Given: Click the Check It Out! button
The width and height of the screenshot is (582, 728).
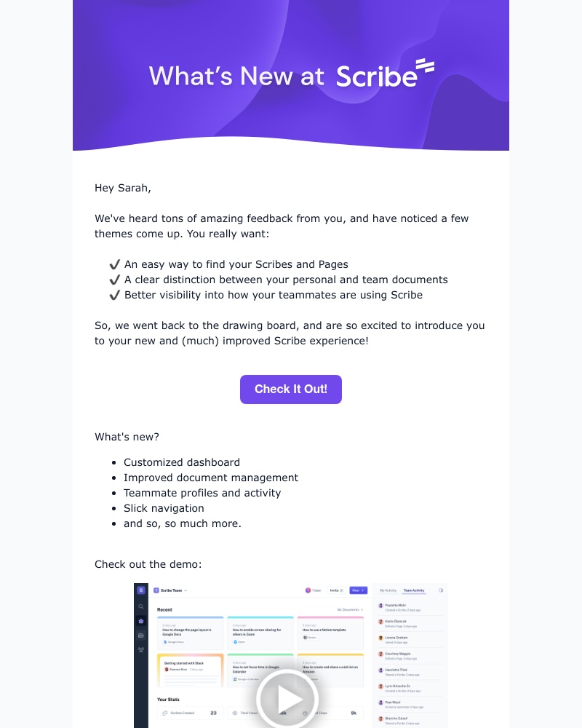Looking at the screenshot, I should pyautogui.click(x=290, y=389).
